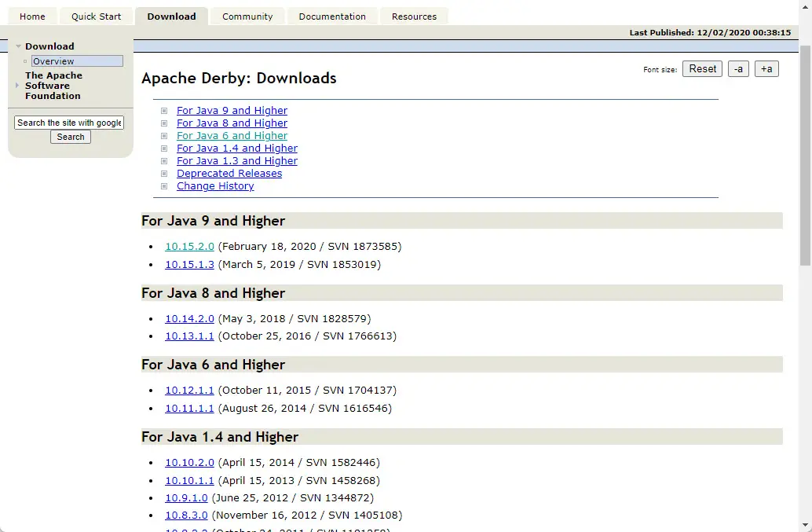This screenshot has height=532, width=812.
Task: Click text February 18, 2020 / SVN 1873585
Action: (x=309, y=247)
